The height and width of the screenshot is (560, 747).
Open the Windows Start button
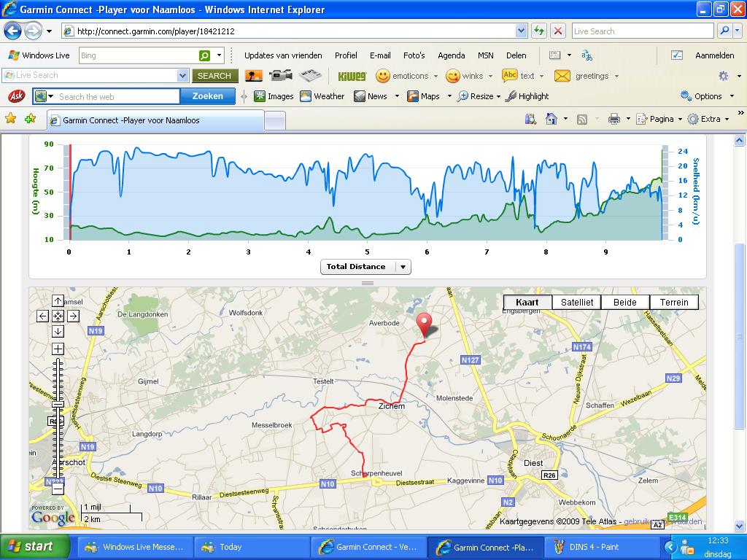[x=35, y=547]
